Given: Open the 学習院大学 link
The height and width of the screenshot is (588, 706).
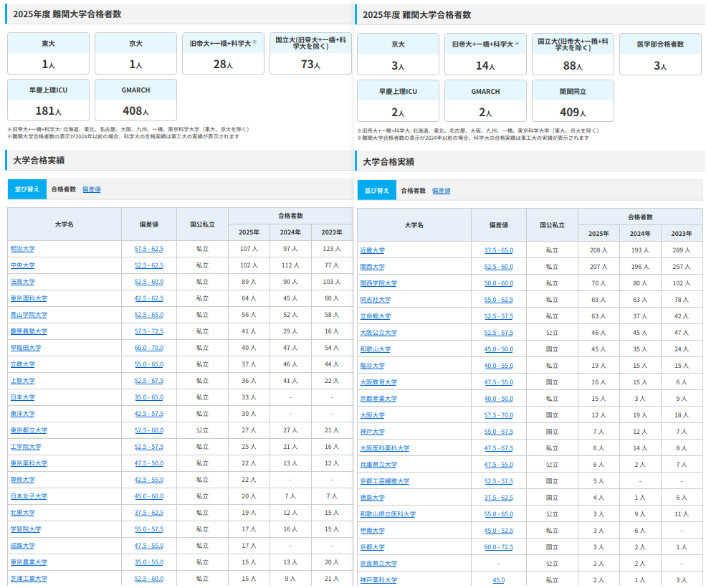Looking at the screenshot, I should (x=26, y=529).
